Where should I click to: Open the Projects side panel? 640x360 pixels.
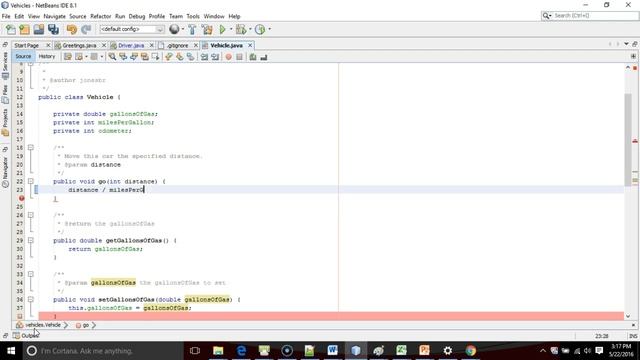(x=5, y=122)
